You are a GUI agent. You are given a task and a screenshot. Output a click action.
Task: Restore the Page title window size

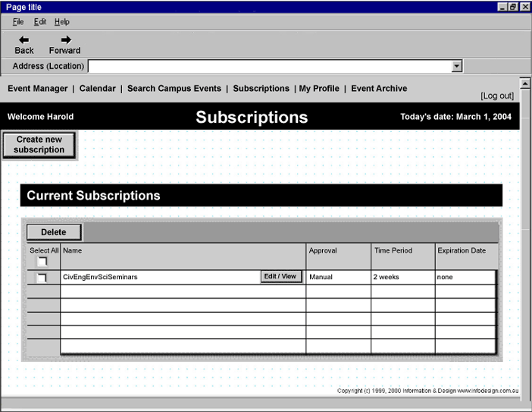tap(512, 7)
